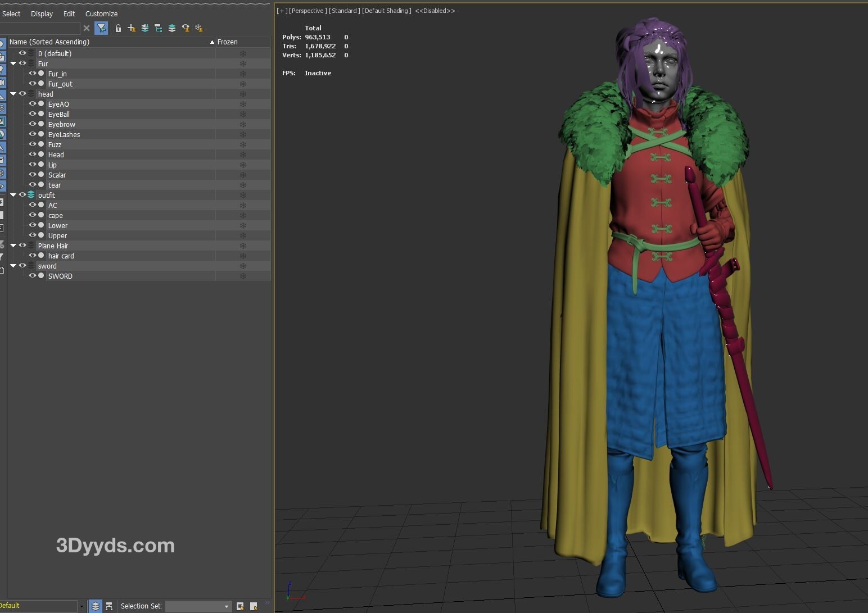Click the Perspective viewport label

click(x=308, y=11)
